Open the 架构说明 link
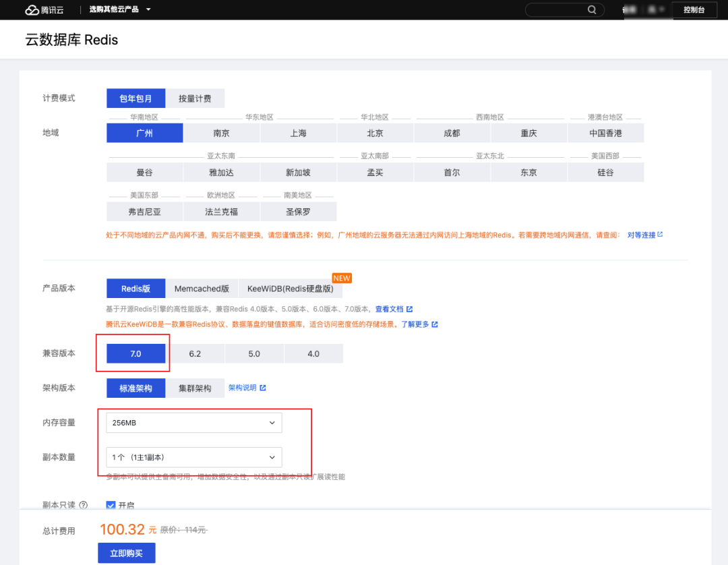 (x=247, y=388)
